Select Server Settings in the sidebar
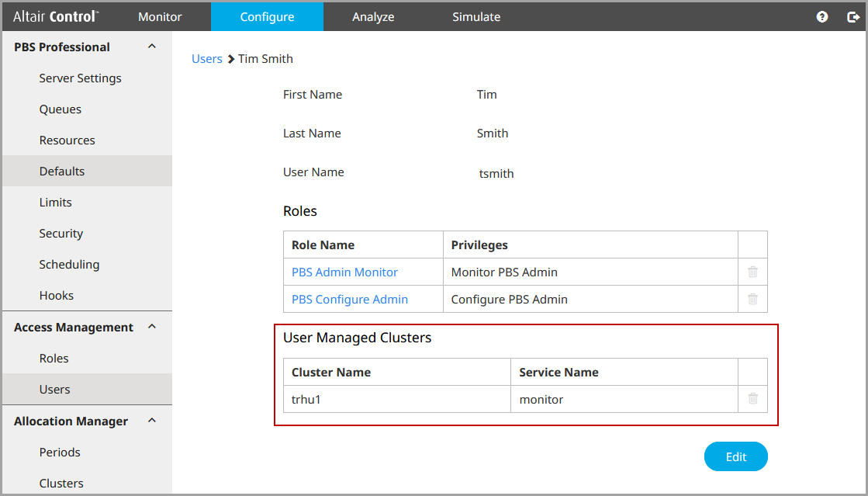This screenshot has height=496, width=868. click(x=80, y=78)
